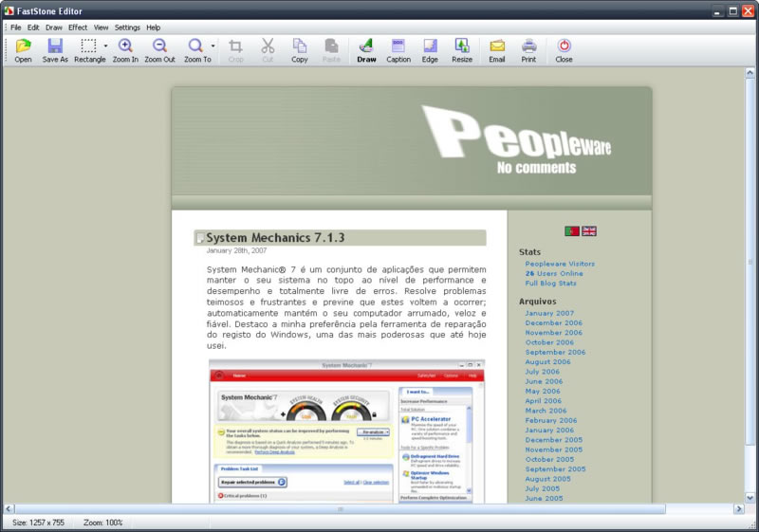Viewport: 759px width, 532px height.
Task: Click the Open folder icon
Action: pyautogui.click(x=23, y=50)
